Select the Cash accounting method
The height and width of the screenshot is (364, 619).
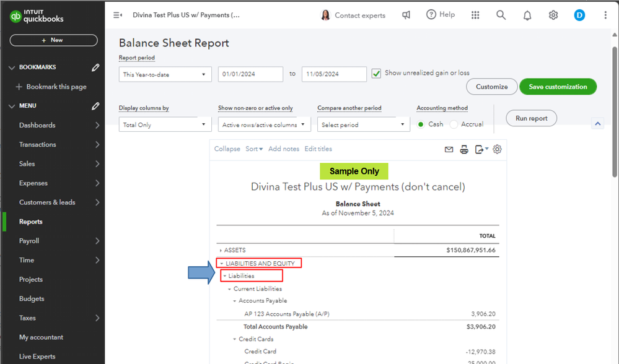[421, 124]
